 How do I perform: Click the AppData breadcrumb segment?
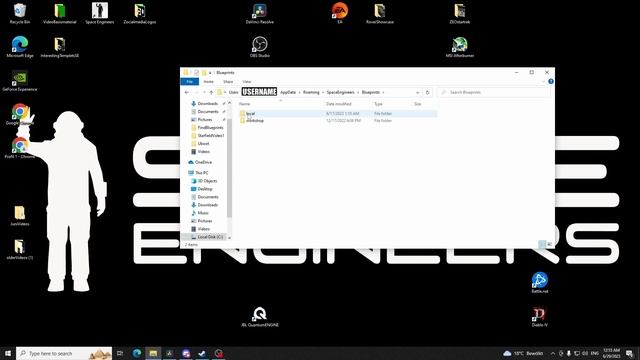pos(288,93)
